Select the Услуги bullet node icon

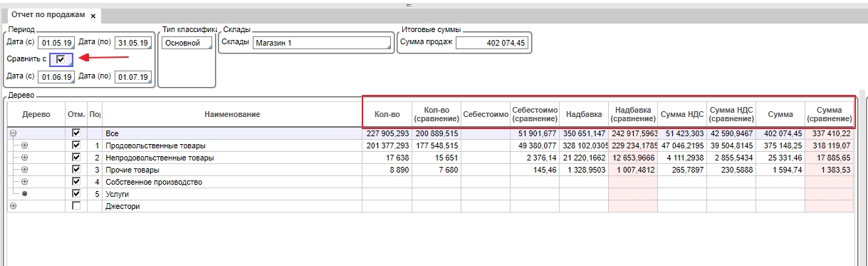point(25,194)
